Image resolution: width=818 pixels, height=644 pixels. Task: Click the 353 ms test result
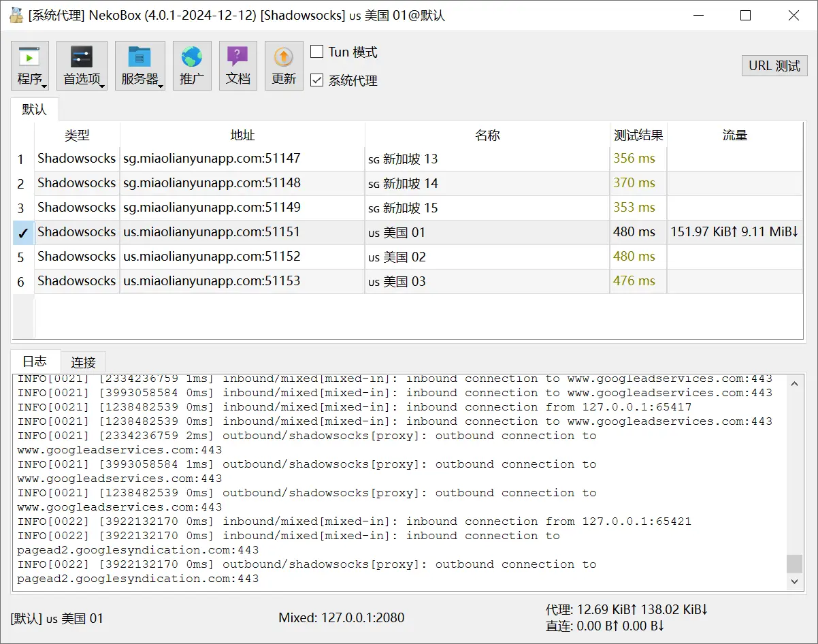(x=638, y=208)
